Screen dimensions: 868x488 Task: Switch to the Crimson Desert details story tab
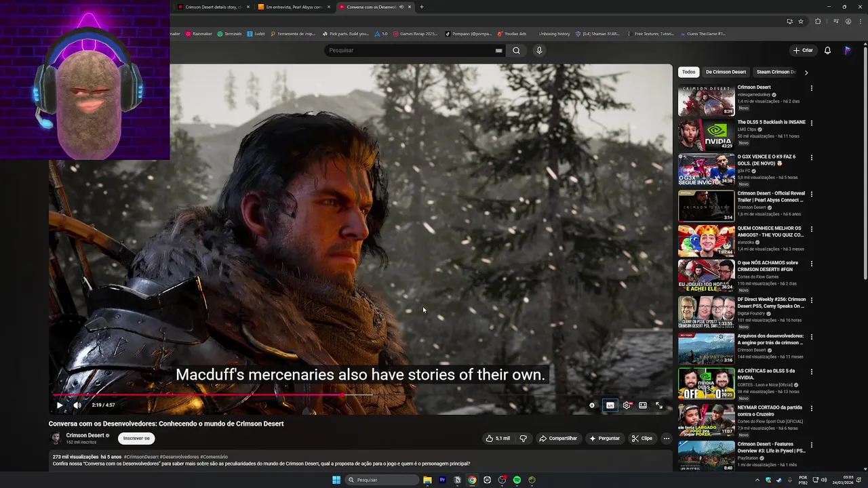213,7
